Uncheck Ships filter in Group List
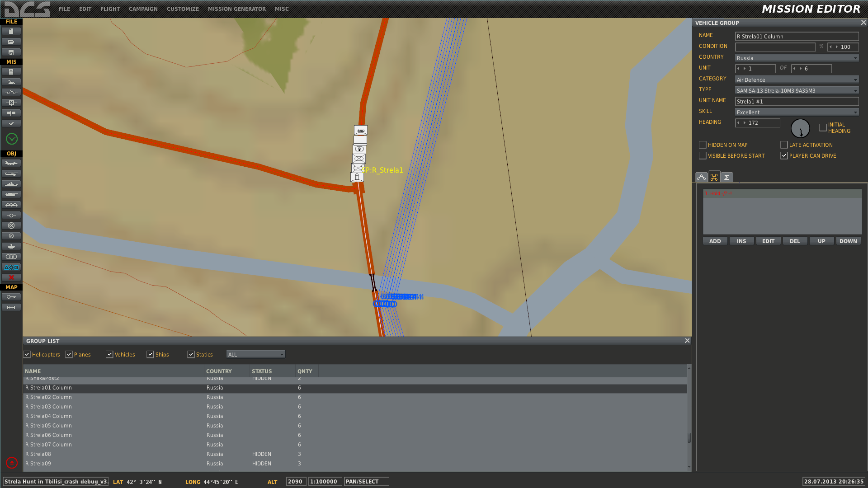This screenshot has width=868, height=488. coord(150,355)
